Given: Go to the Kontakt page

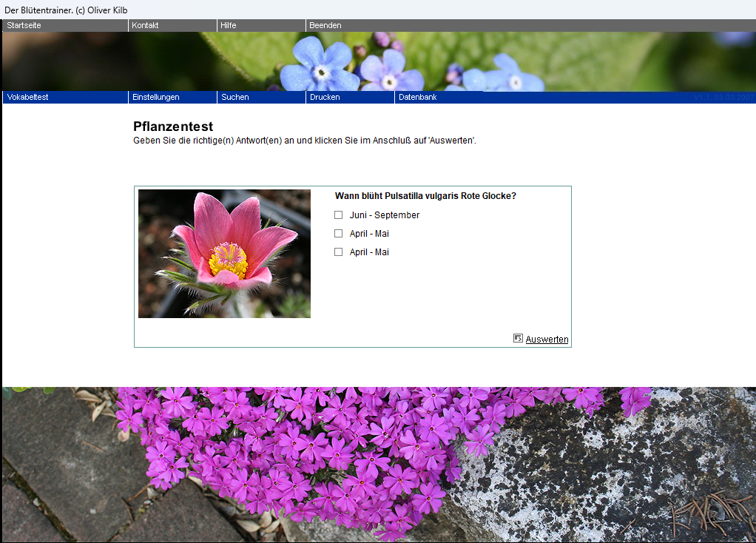Looking at the screenshot, I should [x=146, y=25].
